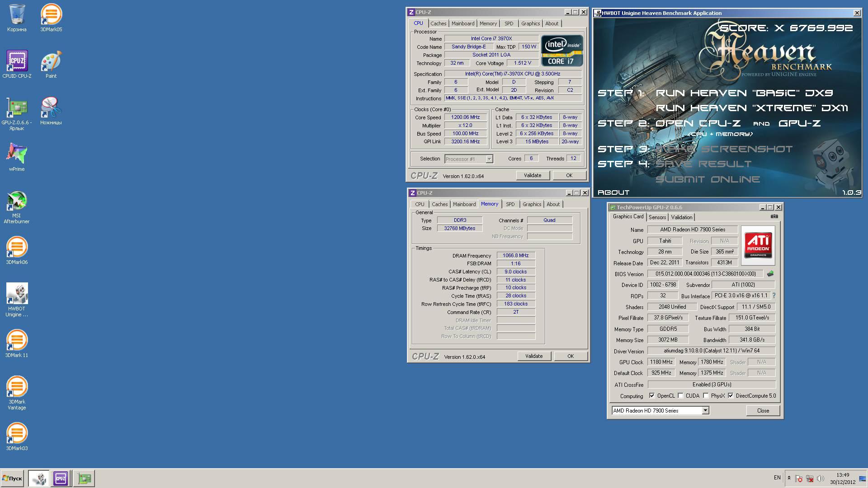
Task: Switch to CPU tab in lower CPU-Z
Action: tap(420, 204)
